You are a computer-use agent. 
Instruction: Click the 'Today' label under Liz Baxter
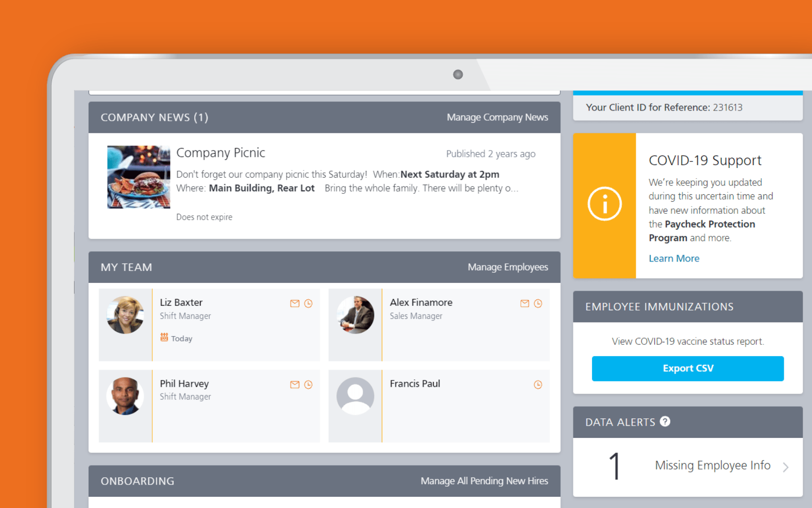[x=182, y=339]
